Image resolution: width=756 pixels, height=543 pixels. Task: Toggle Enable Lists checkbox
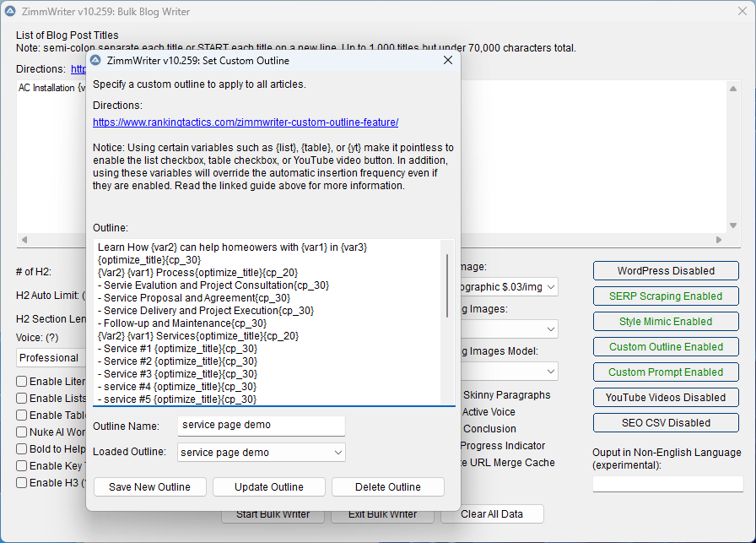21,399
